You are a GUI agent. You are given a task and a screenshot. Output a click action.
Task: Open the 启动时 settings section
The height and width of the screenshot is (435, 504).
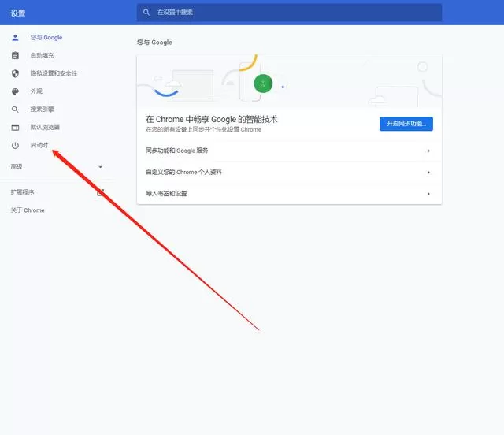[x=39, y=145]
